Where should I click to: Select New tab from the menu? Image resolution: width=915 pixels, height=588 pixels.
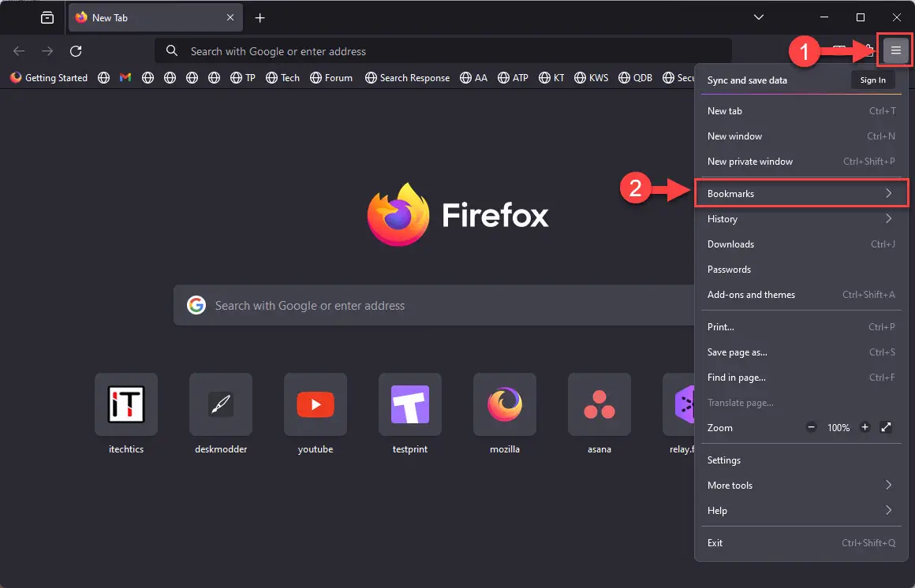coord(801,111)
